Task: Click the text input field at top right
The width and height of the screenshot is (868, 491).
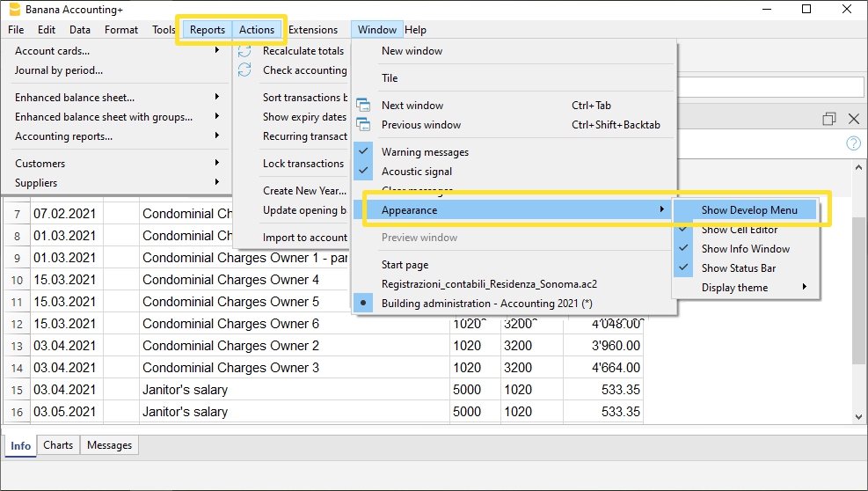Action: pyautogui.click(x=771, y=88)
